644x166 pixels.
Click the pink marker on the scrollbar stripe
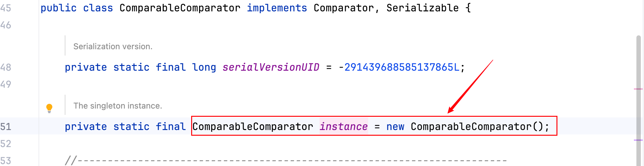pyautogui.click(x=638, y=89)
